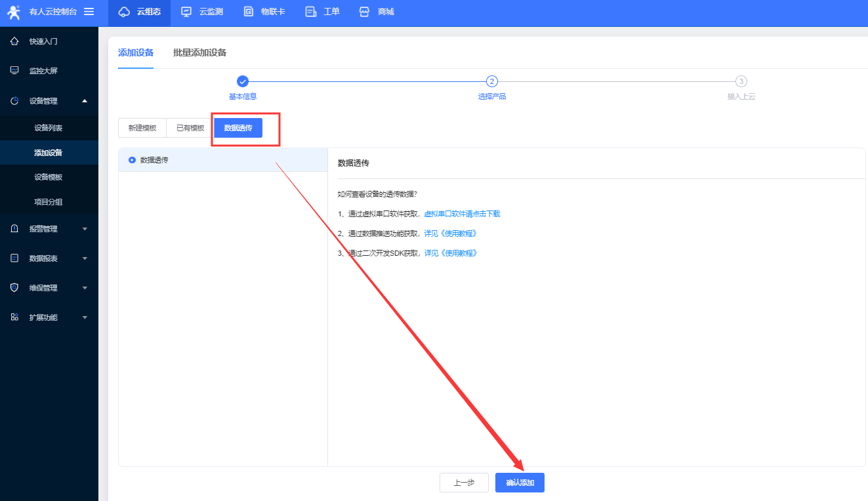Select the 已有模板 template tab
Viewport: 868px width, 501px height.
190,128
